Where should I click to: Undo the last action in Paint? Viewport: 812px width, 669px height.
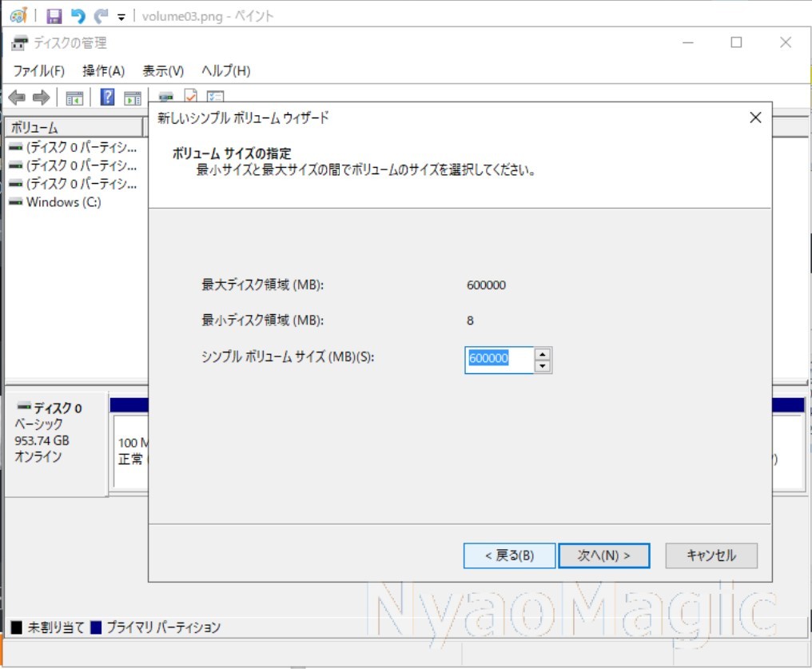point(78,16)
